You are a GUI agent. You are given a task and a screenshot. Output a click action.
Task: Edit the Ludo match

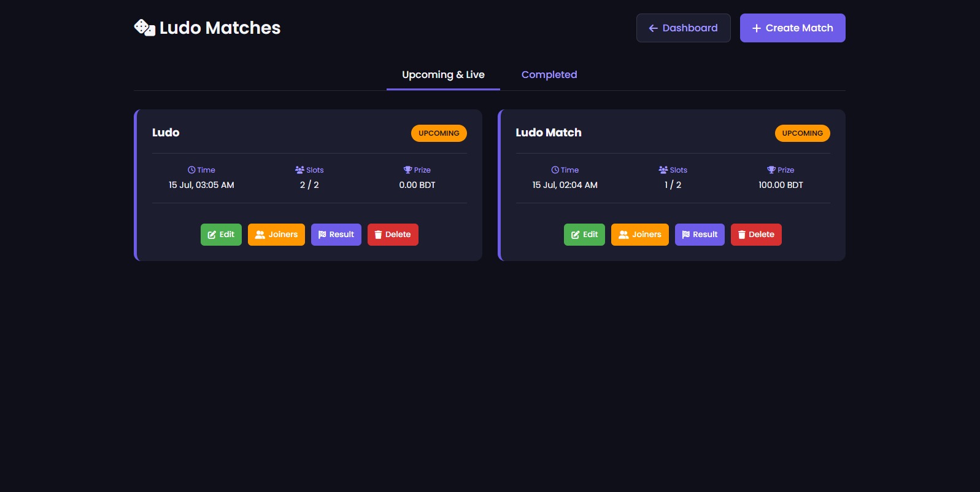(x=221, y=235)
